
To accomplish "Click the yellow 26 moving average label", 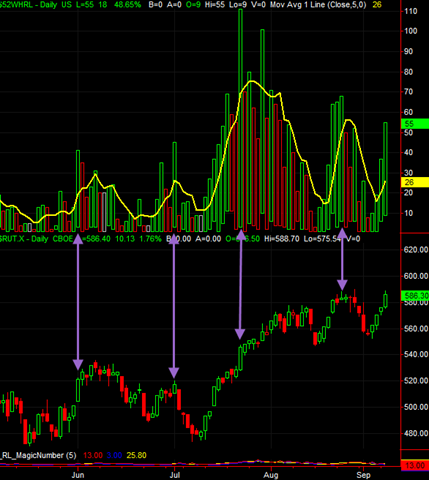I will coord(414,182).
